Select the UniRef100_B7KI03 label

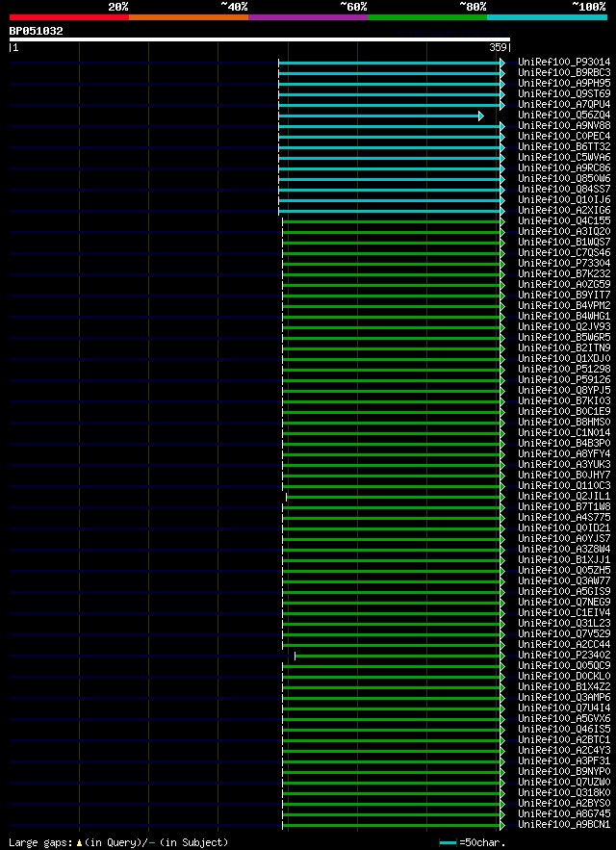[x=564, y=401]
